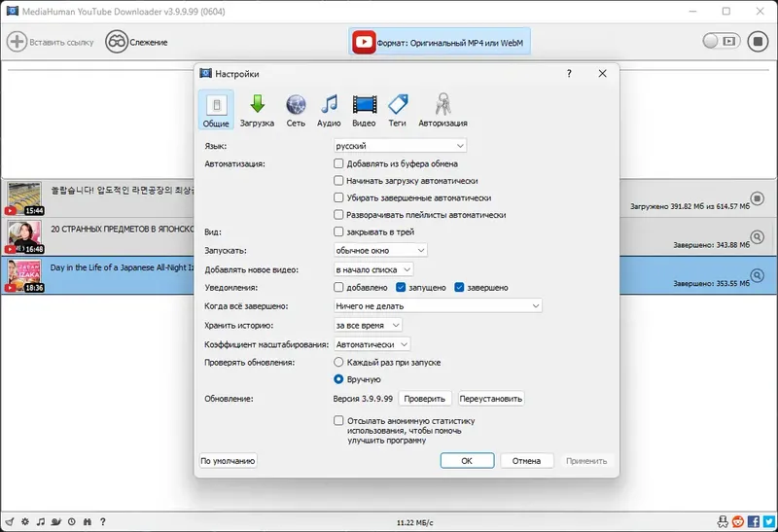Image resolution: width=778 pixels, height=532 pixels.
Task: Select Каждый раз при запуске radio button
Action: [x=338, y=362]
